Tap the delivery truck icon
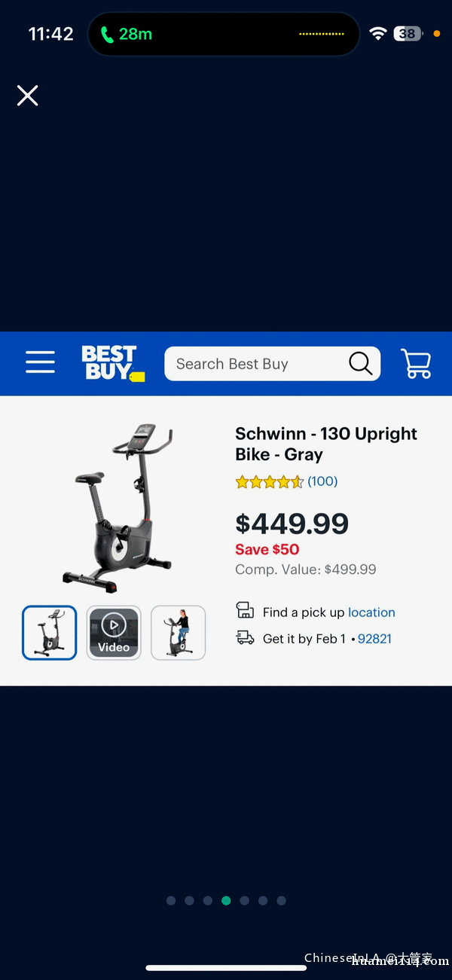Image resolution: width=452 pixels, height=980 pixels. click(245, 638)
